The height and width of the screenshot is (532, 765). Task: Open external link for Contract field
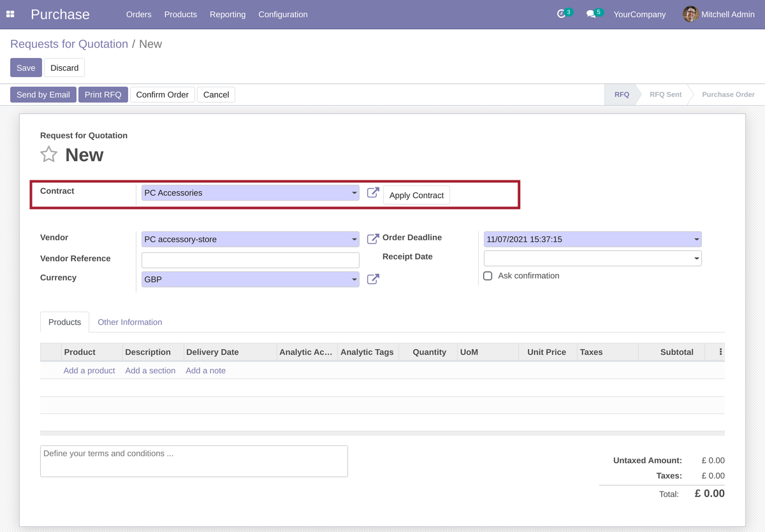373,192
